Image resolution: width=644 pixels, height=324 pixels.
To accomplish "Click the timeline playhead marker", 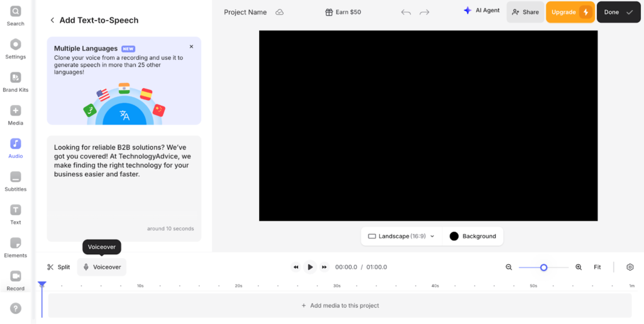I will pyautogui.click(x=42, y=284).
